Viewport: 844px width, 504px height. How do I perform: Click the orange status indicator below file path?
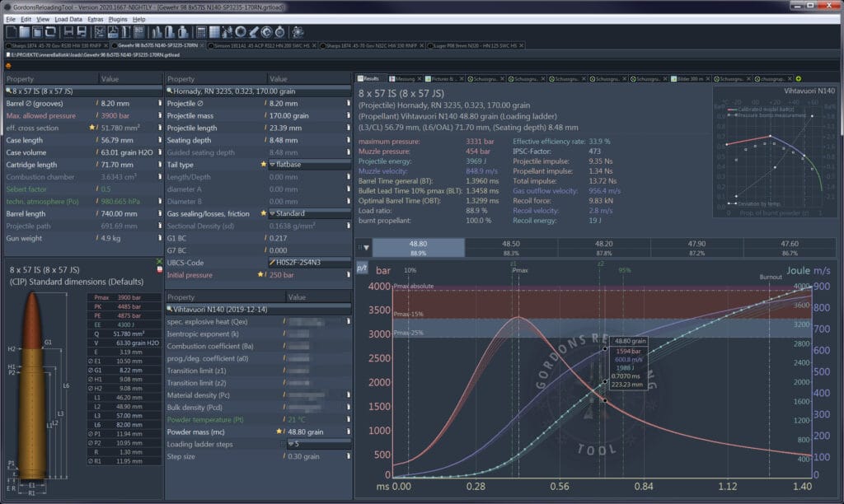(x=8, y=64)
